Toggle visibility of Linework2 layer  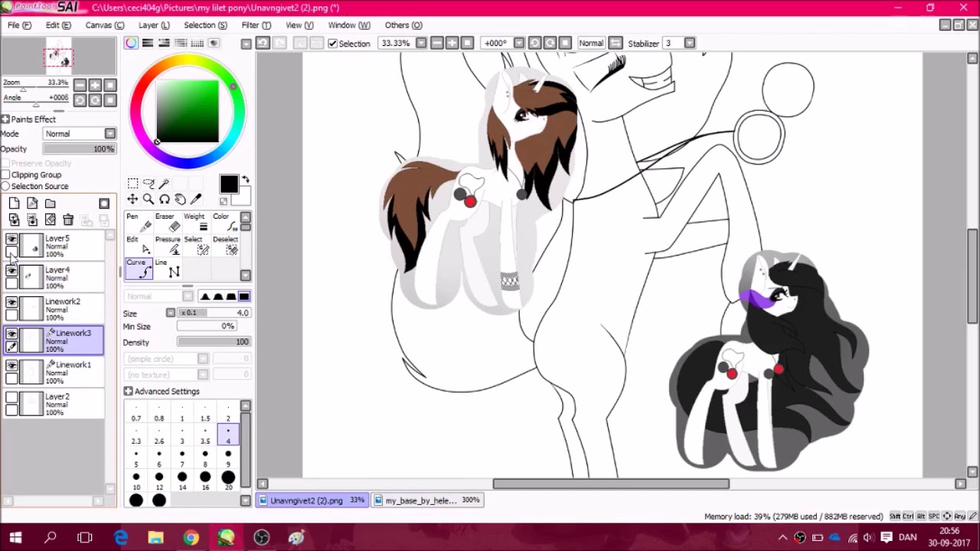click(x=11, y=303)
